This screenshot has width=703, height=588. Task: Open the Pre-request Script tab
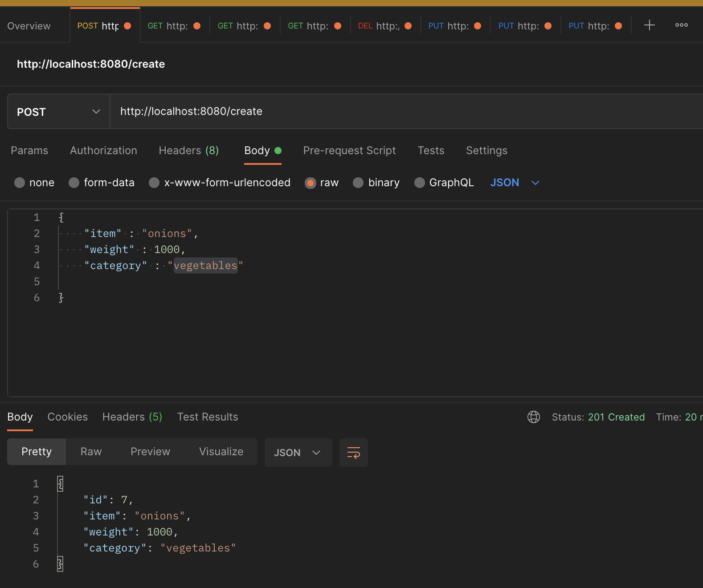(349, 151)
